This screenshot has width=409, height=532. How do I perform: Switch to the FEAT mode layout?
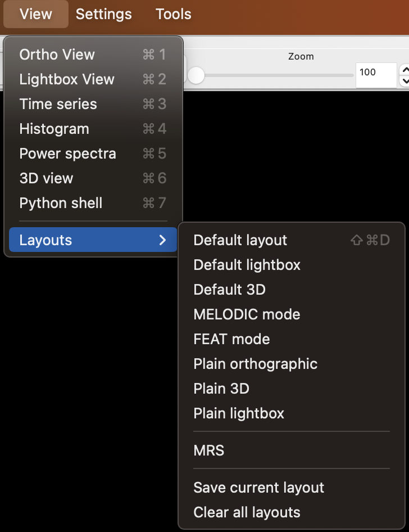tap(231, 339)
